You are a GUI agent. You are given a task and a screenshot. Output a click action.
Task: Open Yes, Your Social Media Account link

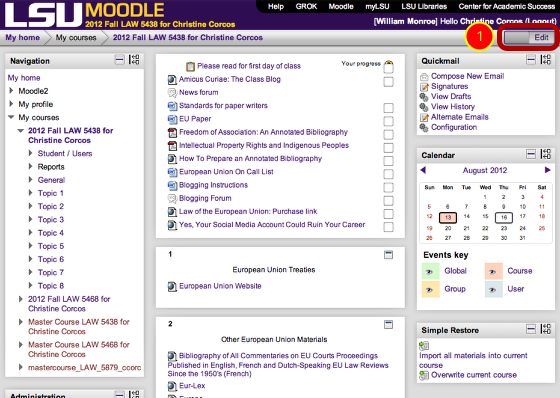272,225
